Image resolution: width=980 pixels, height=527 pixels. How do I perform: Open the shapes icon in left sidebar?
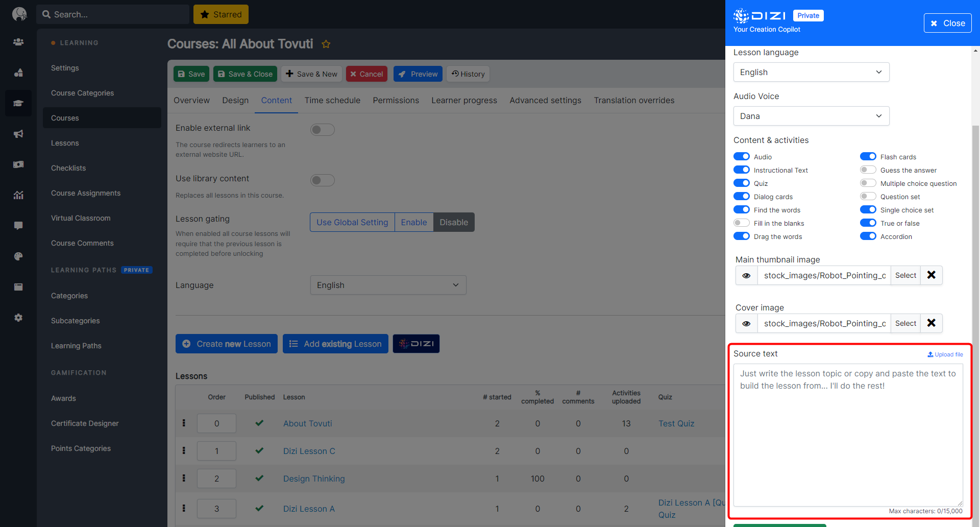click(x=18, y=73)
